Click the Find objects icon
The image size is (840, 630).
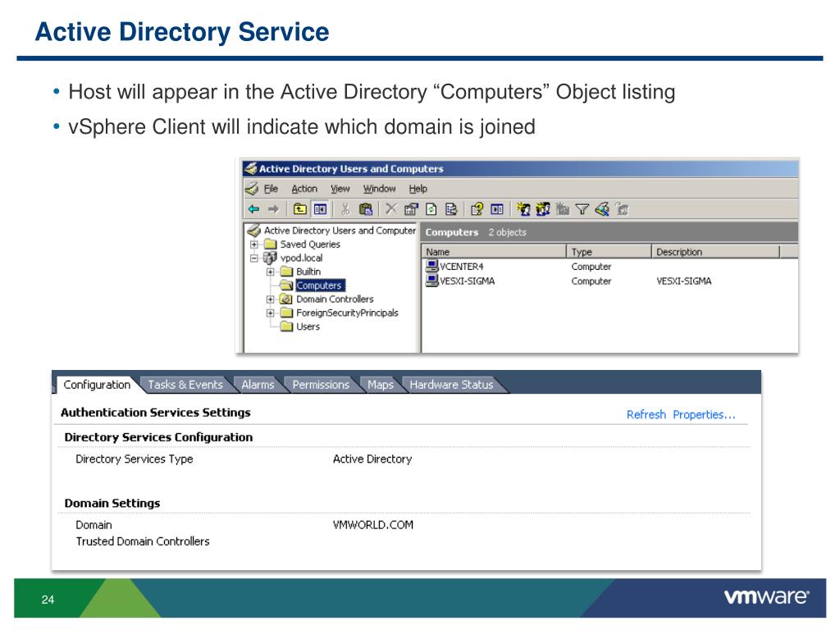tap(602, 209)
